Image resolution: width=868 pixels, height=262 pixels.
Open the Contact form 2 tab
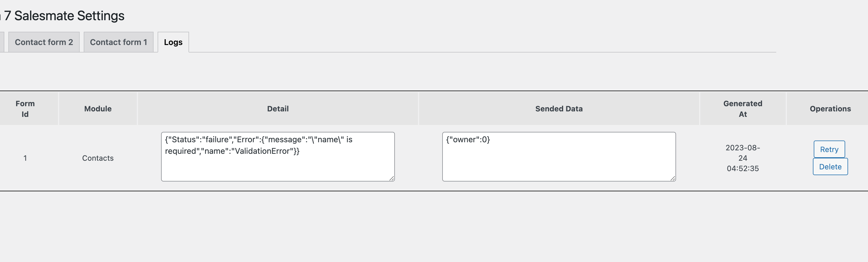[x=44, y=42]
